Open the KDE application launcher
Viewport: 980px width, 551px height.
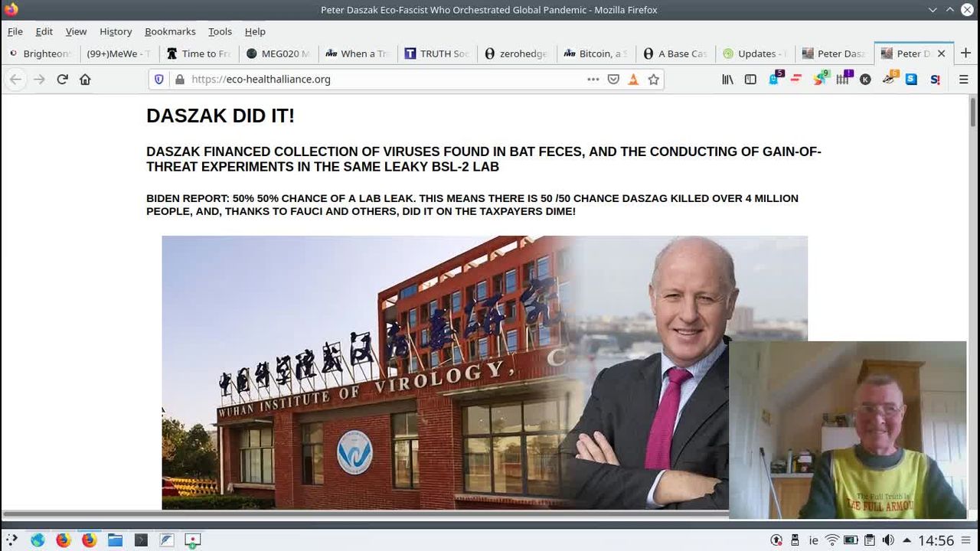11,540
